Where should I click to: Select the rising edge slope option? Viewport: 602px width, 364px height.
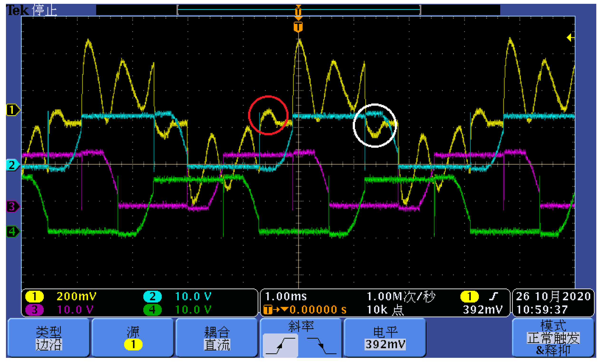pos(281,345)
